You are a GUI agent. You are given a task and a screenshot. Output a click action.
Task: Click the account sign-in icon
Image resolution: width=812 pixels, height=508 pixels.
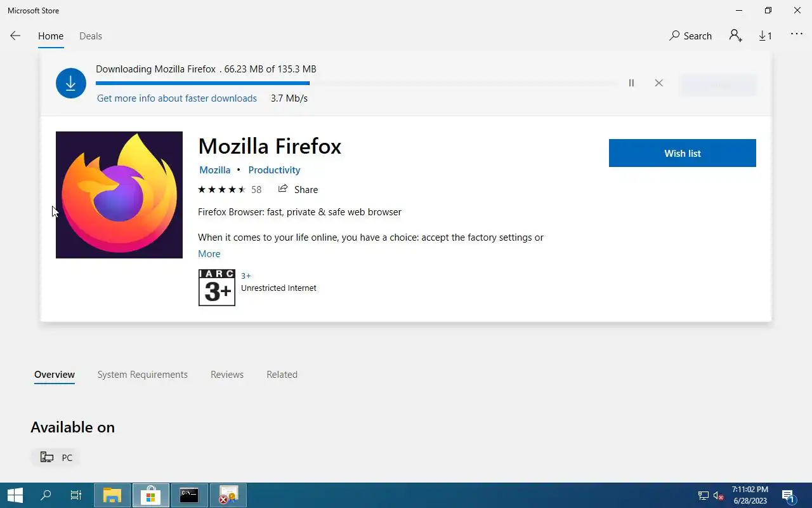point(735,36)
